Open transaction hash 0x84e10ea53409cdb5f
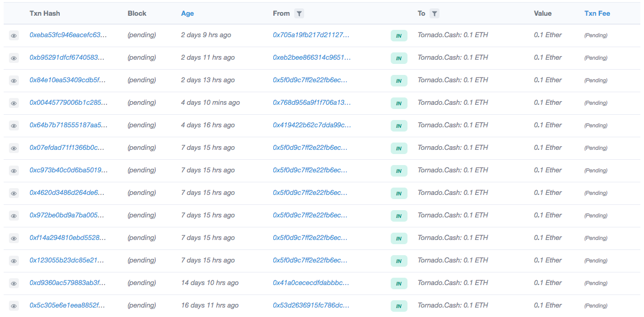Viewport: 644px width, 317px height. click(x=68, y=80)
